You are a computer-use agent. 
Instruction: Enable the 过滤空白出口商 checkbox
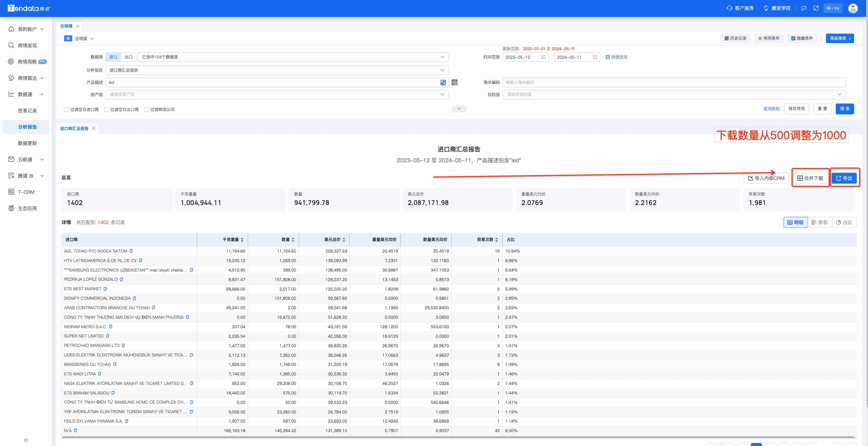tap(107, 109)
